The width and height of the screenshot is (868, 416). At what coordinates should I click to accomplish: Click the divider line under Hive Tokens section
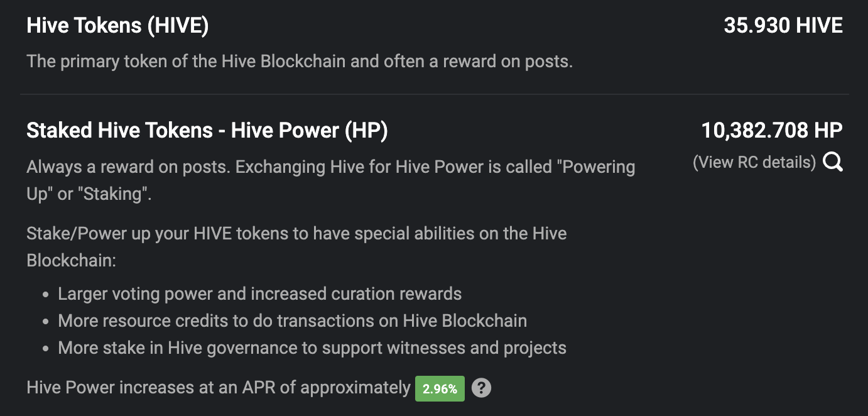[434, 94]
